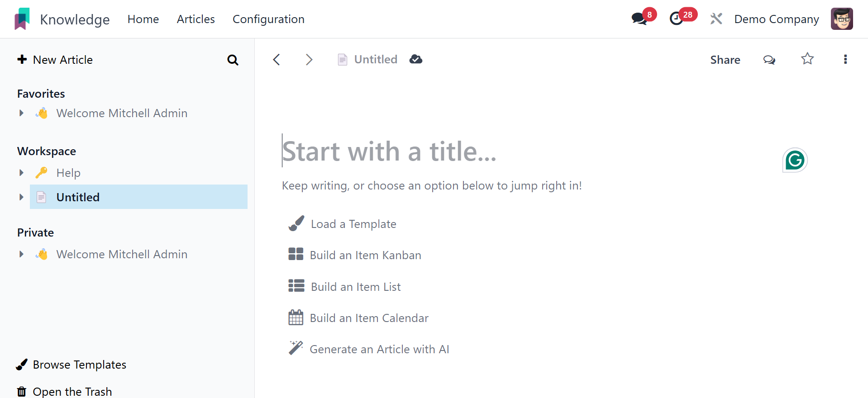Open the Configuration menu

(268, 19)
